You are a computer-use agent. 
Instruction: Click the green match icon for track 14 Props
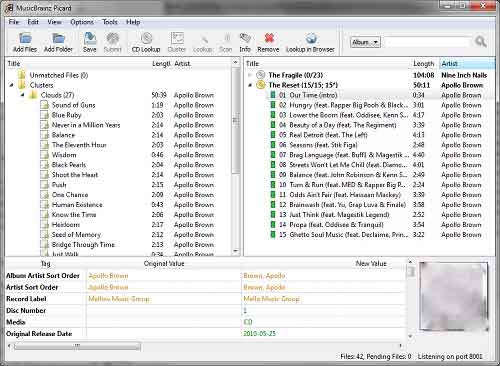273,225
